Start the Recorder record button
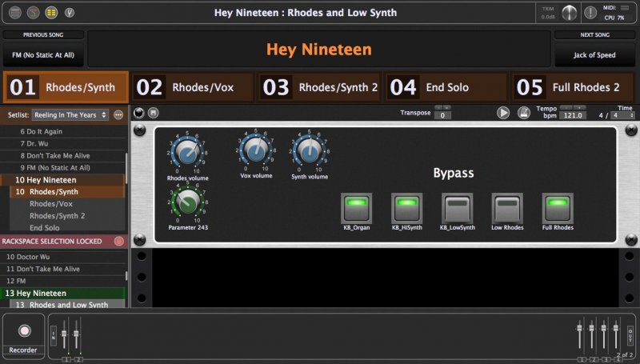 [23, 330]
